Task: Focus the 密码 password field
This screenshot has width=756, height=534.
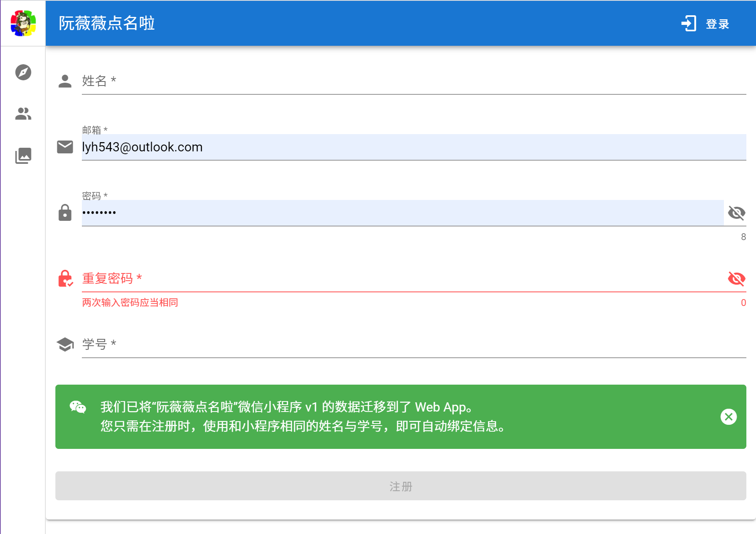Action: click(402, 213)
